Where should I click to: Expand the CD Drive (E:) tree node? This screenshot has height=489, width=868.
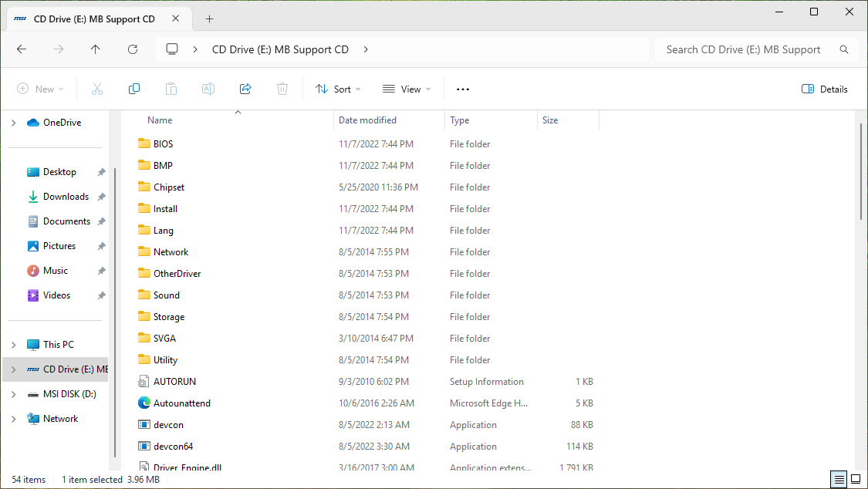coord(13,369)
